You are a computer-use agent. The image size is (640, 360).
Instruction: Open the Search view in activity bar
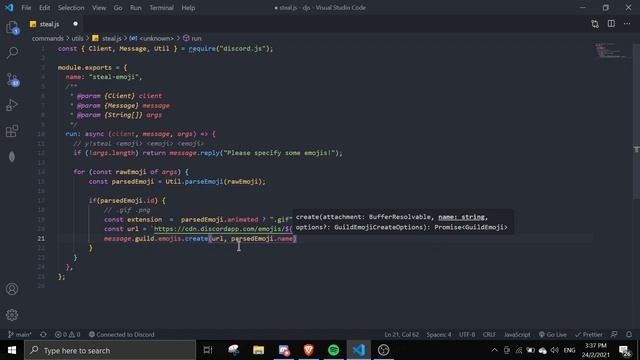(x=12, y=53)
